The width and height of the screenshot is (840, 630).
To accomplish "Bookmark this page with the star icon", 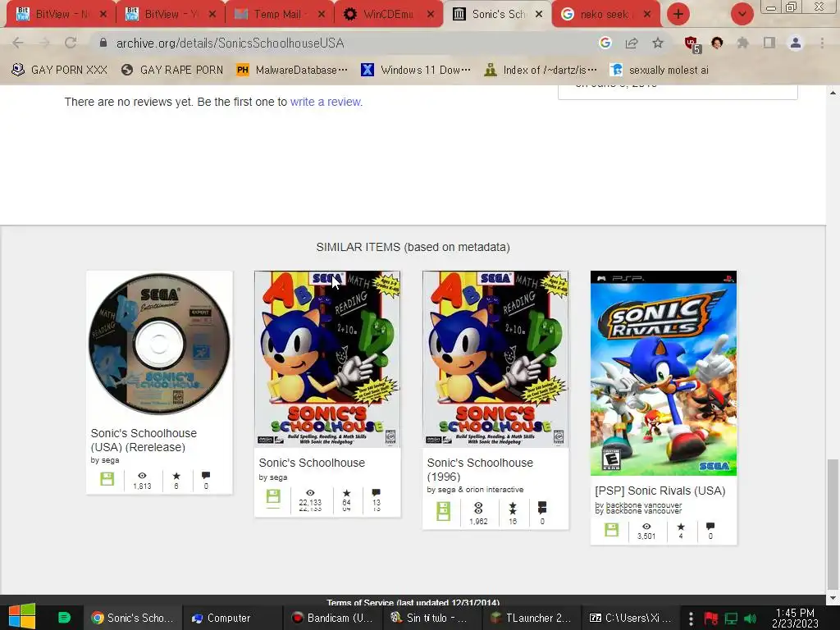I will 658,43.
